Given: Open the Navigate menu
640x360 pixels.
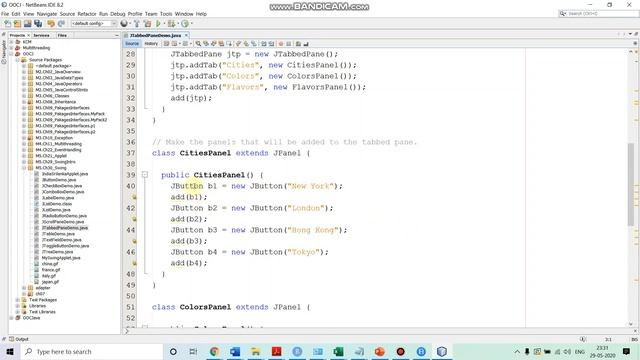Looking at the screenshot, I should click(x=47, y=14).
